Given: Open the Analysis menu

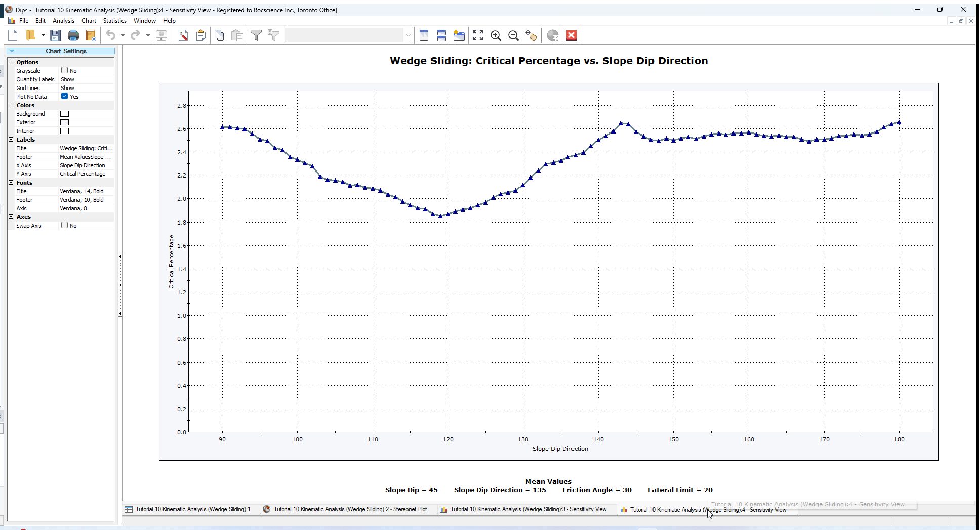Looking at the screenshot, I should click(63, 21).
